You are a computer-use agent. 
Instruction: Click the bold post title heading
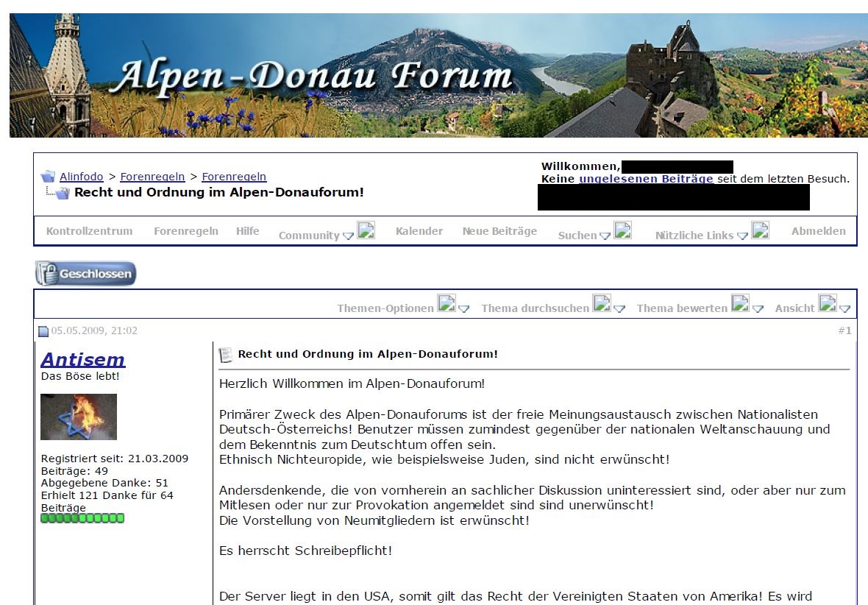(368, 354)
